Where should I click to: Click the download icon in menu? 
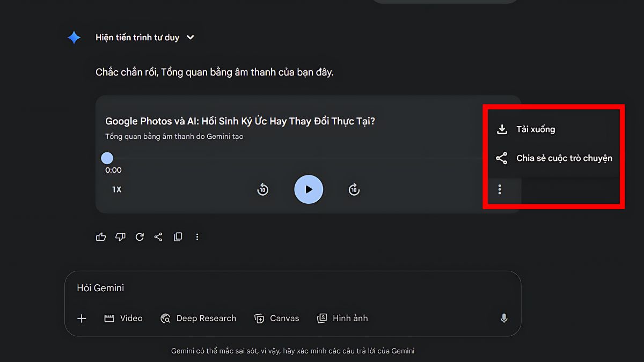point(502,129)
